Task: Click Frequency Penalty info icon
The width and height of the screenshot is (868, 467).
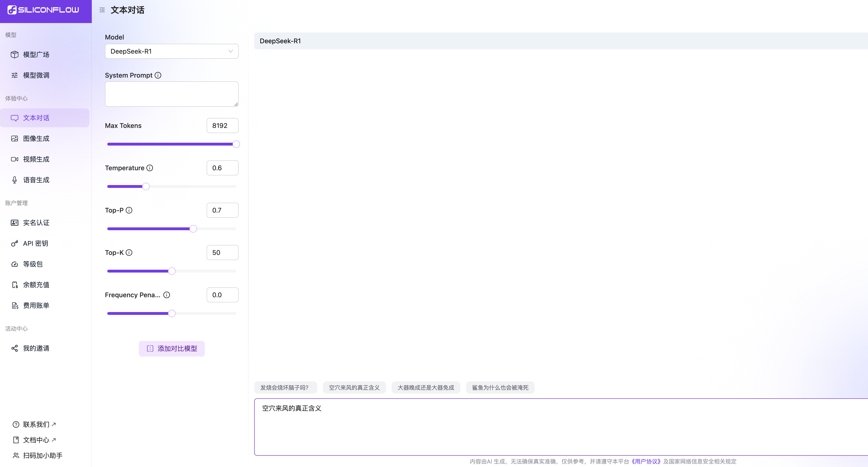Action: (x=166, y=295)
